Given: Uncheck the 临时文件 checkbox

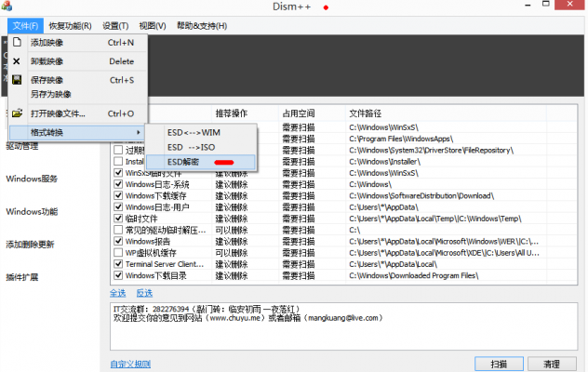Looking at the screenshot, I should tap(118, 219).
